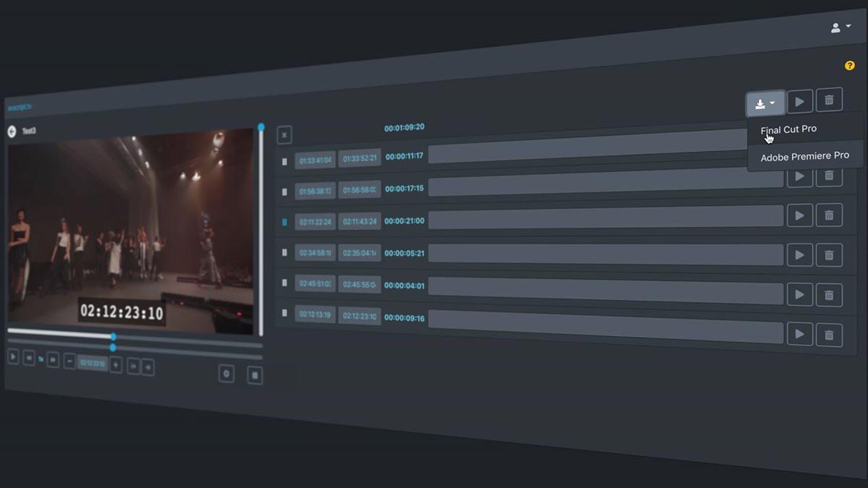The width and height of the screenshot is (868, 488).
Task: Open the user account menu
Action: (x=841, y=27)
